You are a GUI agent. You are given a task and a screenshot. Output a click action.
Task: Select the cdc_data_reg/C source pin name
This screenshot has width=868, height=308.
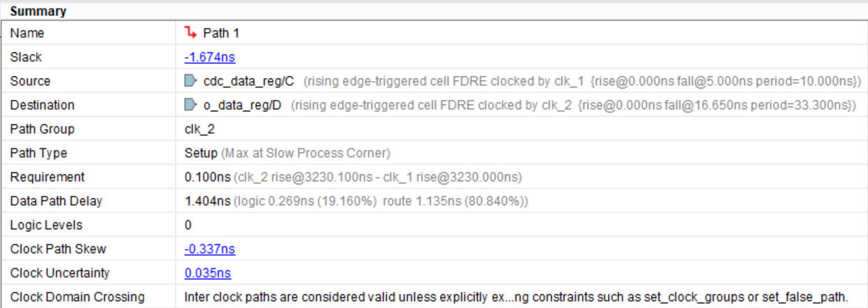coord(248,81)
